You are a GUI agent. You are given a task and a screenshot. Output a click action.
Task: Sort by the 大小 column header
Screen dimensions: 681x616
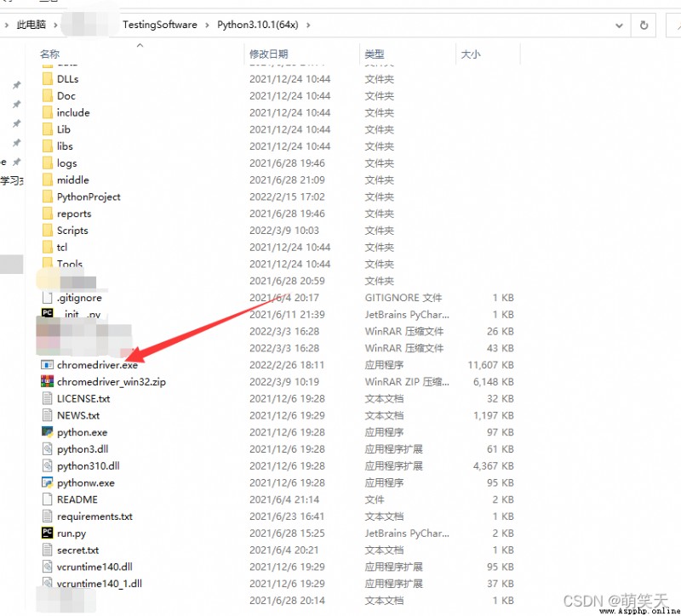point(471,54)
